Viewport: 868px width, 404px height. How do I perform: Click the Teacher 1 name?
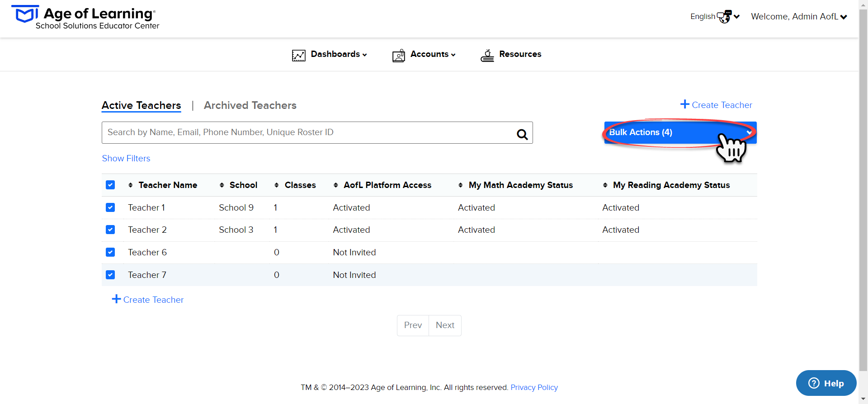click(x=146, y=207)
